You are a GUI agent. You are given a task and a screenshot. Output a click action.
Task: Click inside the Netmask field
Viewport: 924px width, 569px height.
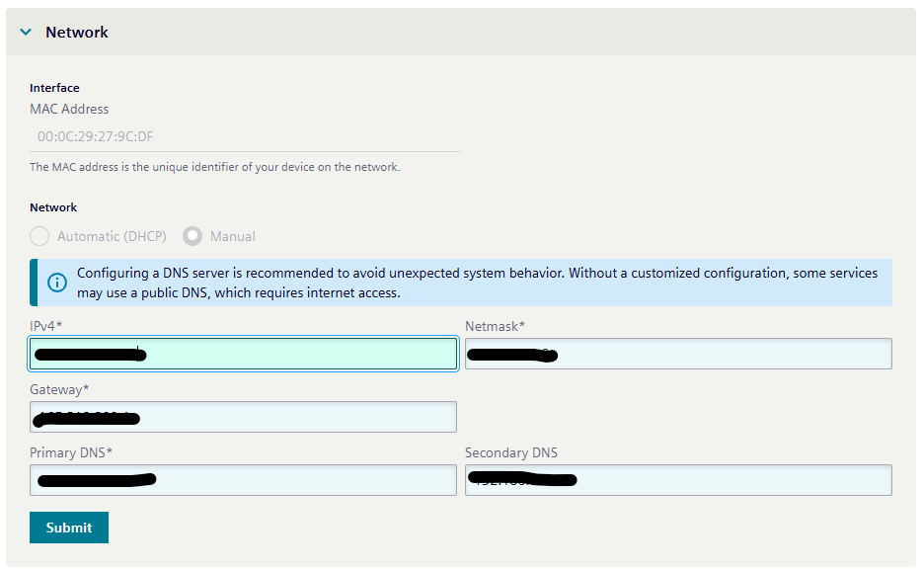click(677, 353)
